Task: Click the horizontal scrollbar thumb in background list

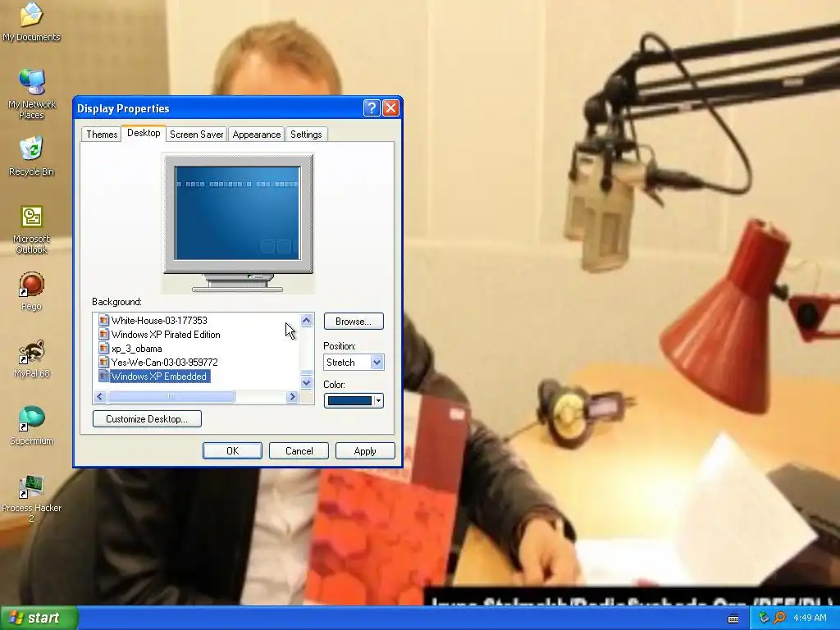Action: 171,396
